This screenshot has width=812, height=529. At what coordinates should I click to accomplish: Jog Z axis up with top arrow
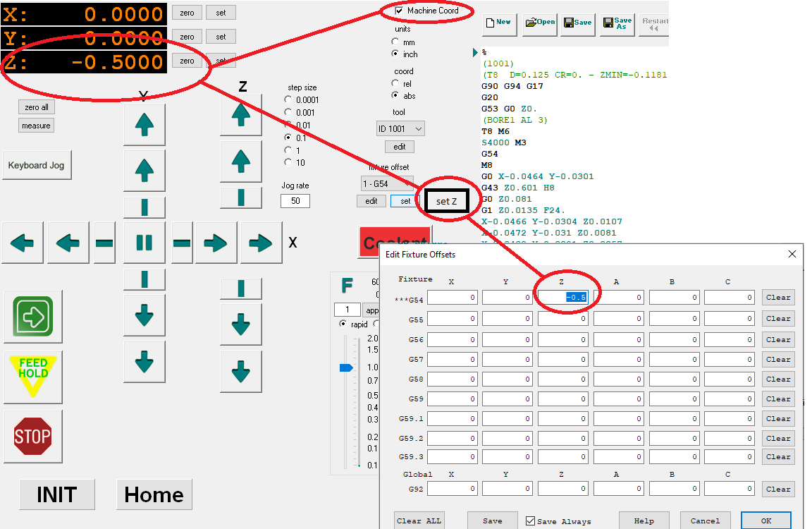(x=241, y=115)
